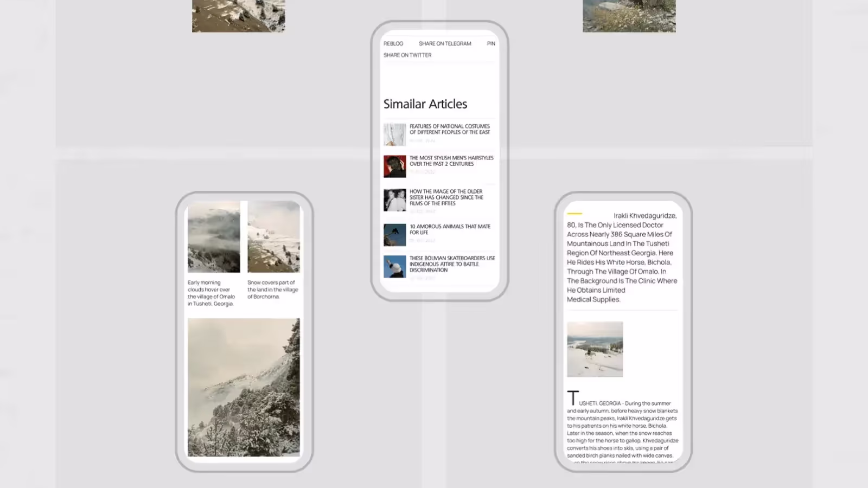Click the national costumes article thumbnail
The height and width of the screenshot is (488, 868).
pos(394,134)
